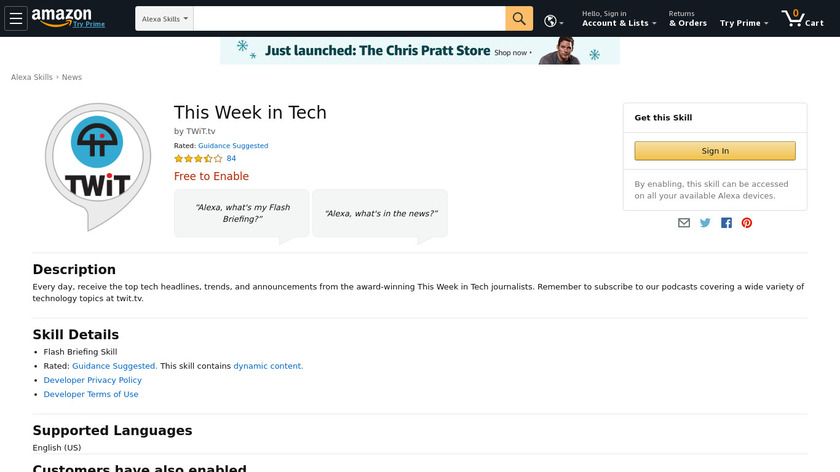Navigate to Alexa Skills breadcrumb
The width and height of the screenshot is (840, 472).
pos(32,77)
